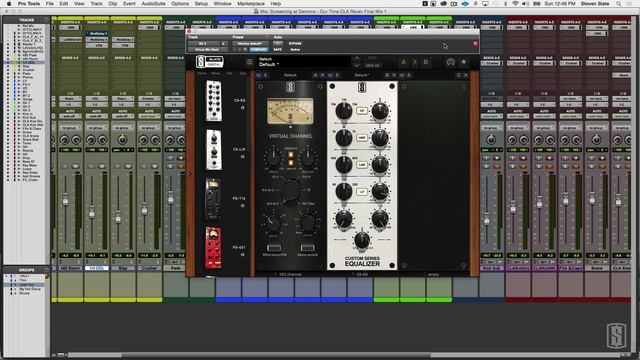The width and height of the screenshot is (640, 360).
Task: Click the Bypass button in the plug-in header
Action: click(x=295, y=43)
